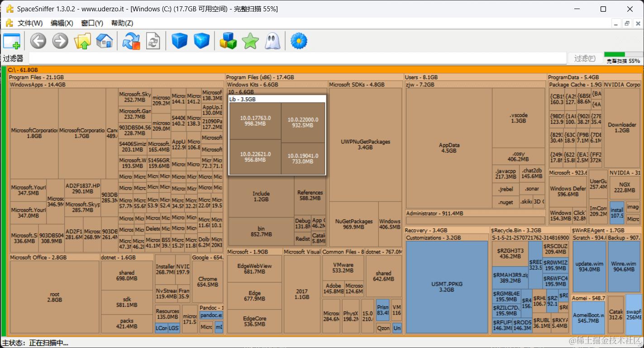Select the 10.0.17763.0 Lib block
Viewport: 644px width, 348px height.
coord(255,121)
